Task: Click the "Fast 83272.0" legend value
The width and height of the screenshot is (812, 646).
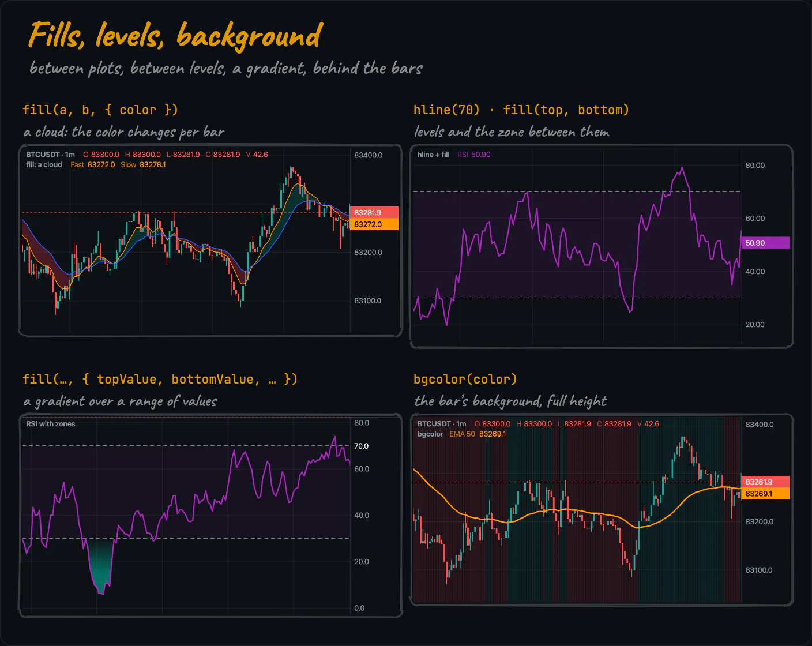Action: pos(93,165)
